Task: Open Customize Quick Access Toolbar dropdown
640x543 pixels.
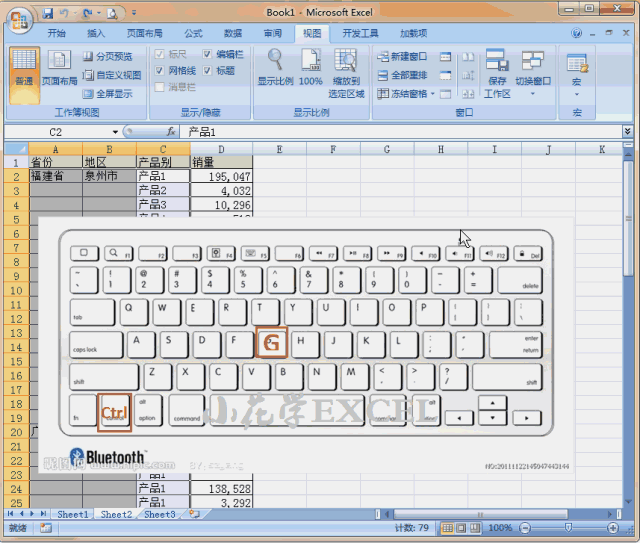Action: (133, 13)
